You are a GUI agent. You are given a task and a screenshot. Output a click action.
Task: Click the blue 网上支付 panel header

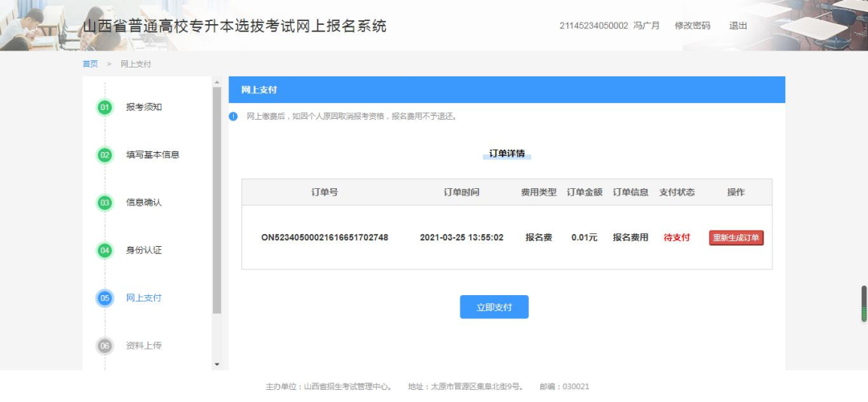pyautogui.click(x=506, y=90)
